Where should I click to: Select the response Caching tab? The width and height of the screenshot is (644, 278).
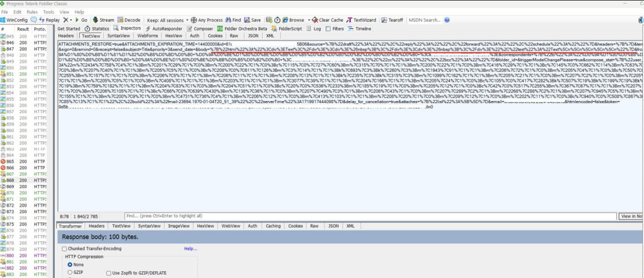click(273, 226)
